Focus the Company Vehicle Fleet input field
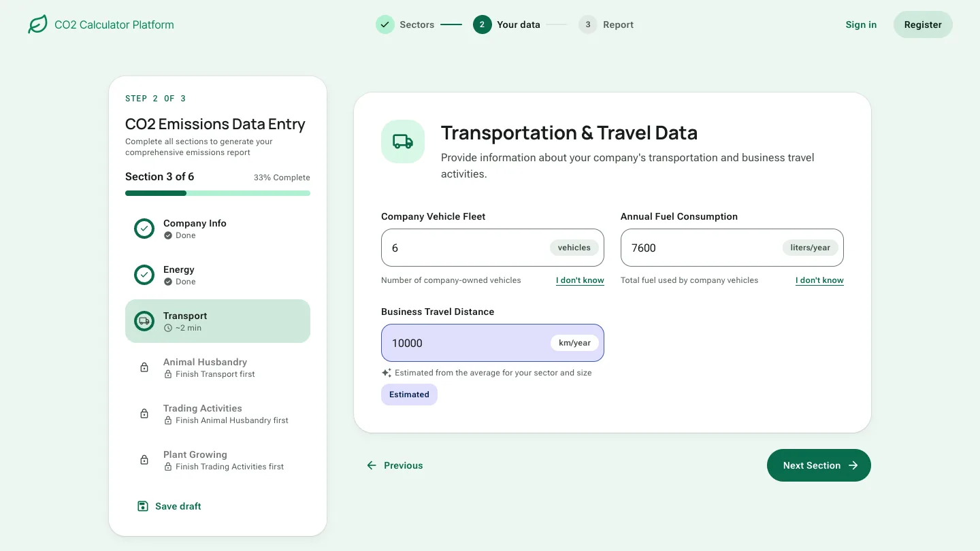The width and height of the screenshot is (980, 551). (x=493, y=248)
